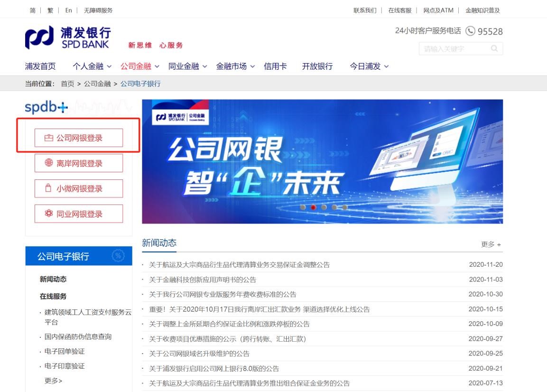
Task: Expand the 个人金融 dropdown arrow
Action: tap(109, 66)
